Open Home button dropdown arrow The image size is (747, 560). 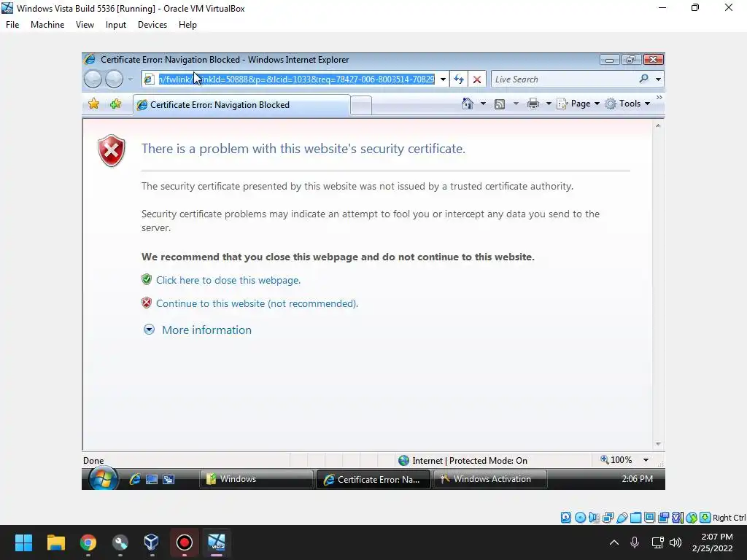pos(483,104)
